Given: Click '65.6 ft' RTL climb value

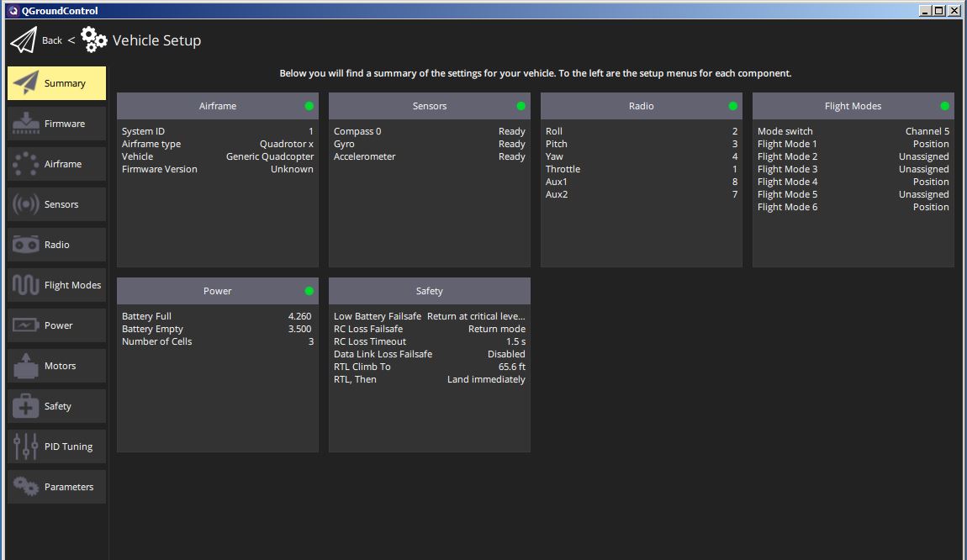Looking at the screenshot, I should [x=512, y=367].
